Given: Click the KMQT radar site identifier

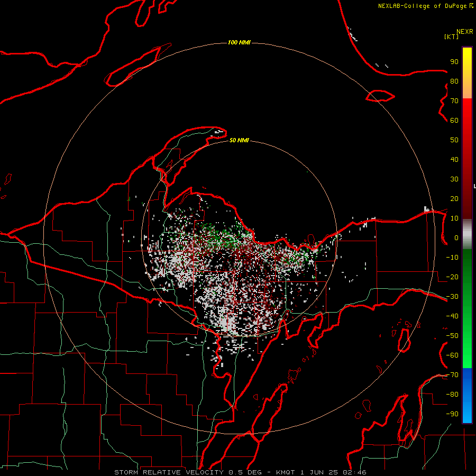Looking at the screenshot, I should [x=286, y=472].
